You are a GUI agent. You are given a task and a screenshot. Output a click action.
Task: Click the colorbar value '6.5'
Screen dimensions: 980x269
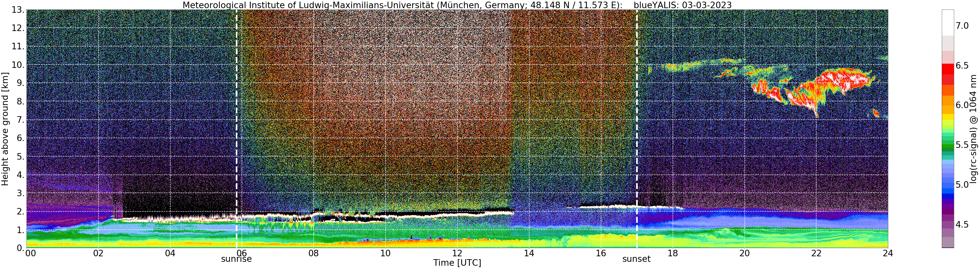962,65
